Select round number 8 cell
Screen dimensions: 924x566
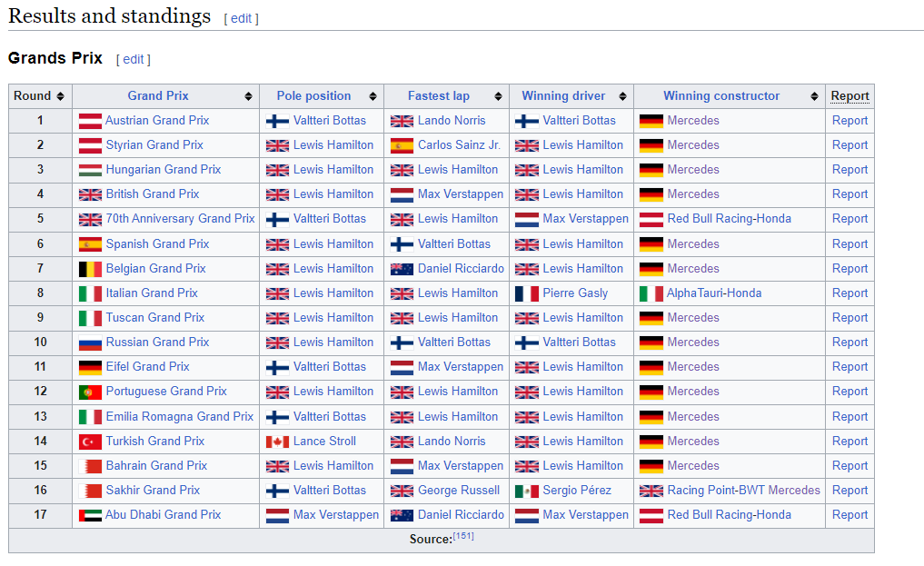pyautogui.click(x=40, y=293)
